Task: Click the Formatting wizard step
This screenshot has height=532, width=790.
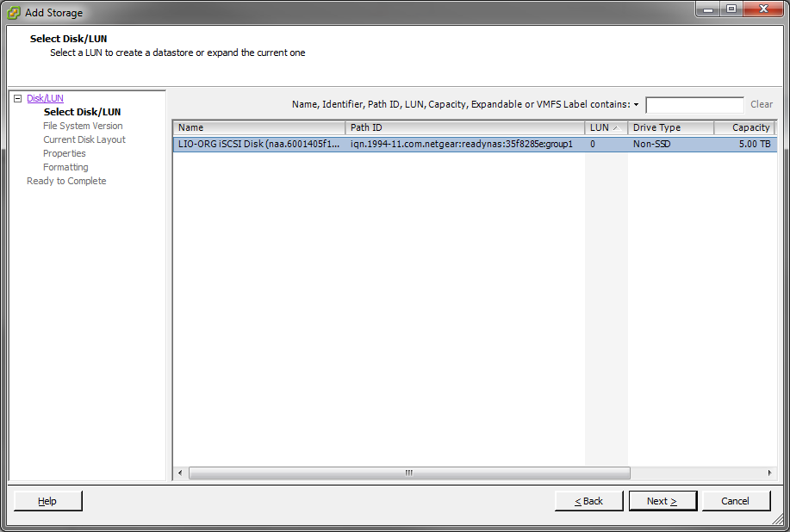Action: coord(65,166)
